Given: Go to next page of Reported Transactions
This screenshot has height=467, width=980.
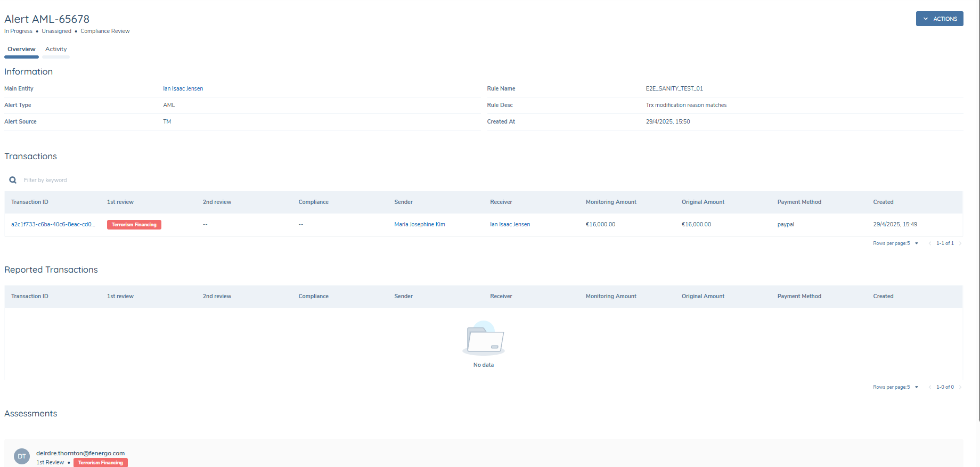Looking at the screenshot, I should pos(960,387).
